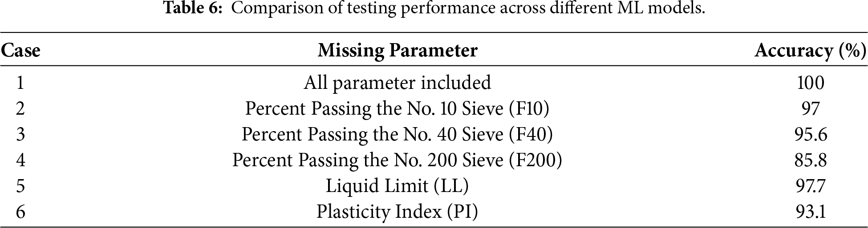Click case number 6 in the Case column

pyautogui.click(x=20, y=212)
